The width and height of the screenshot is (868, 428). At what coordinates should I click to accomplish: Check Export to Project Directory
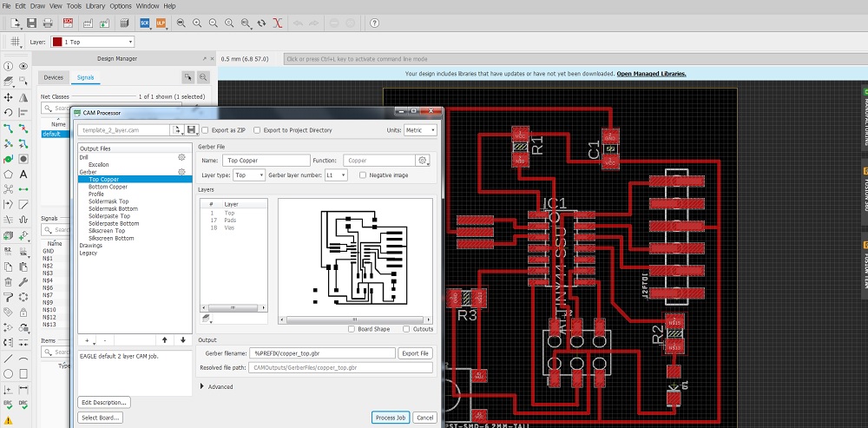[258, 130]
